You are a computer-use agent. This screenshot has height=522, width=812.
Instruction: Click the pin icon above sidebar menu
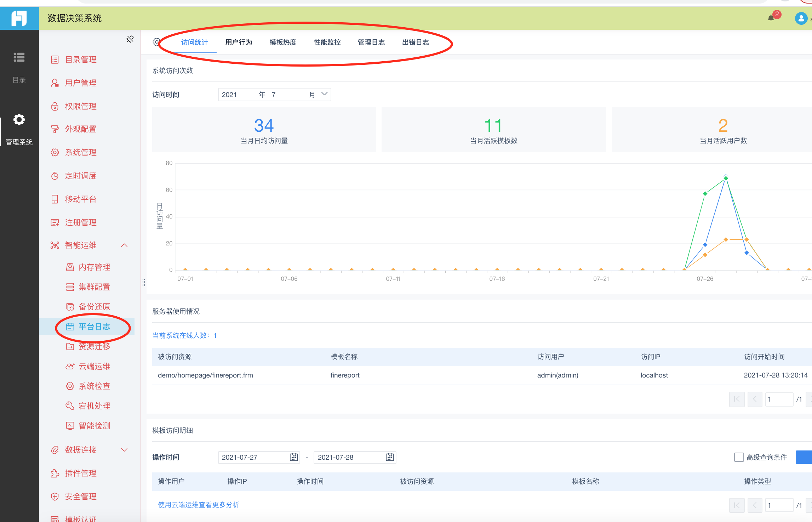click(x=130, y=39)
